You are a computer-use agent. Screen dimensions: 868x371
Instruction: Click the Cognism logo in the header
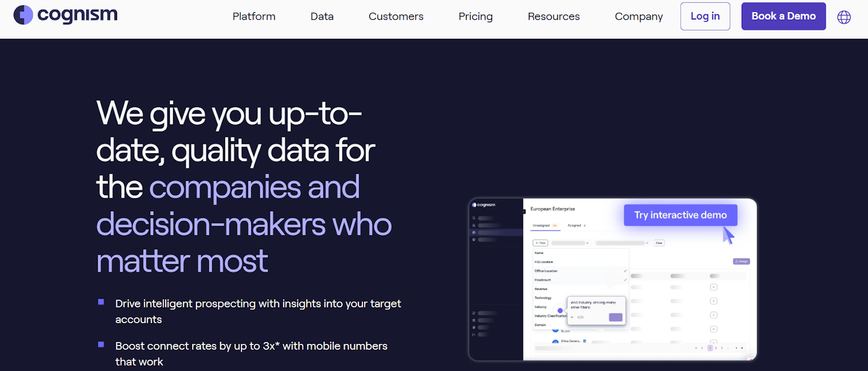[66, 15]
